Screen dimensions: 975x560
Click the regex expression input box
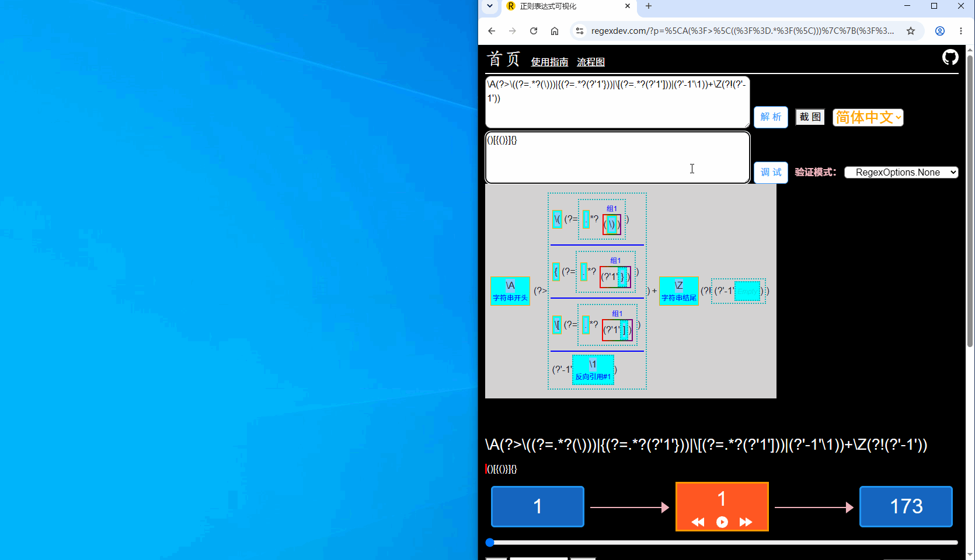pos(617,101)
